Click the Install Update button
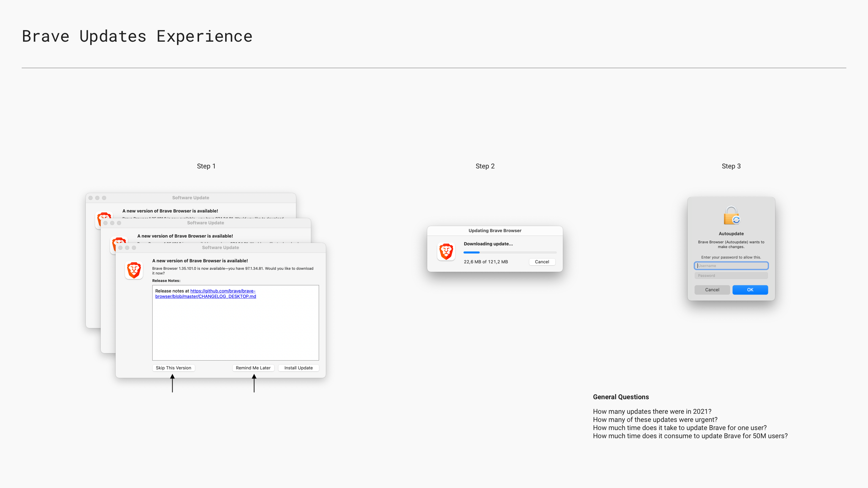This screenshot has height=488, width=868. click(298, 368)
